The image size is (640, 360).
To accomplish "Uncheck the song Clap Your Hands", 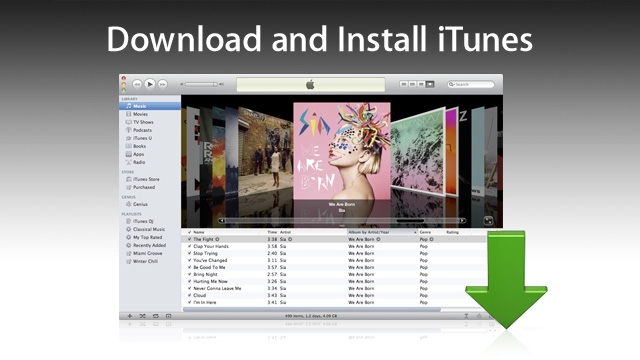I will pos(189,246).
